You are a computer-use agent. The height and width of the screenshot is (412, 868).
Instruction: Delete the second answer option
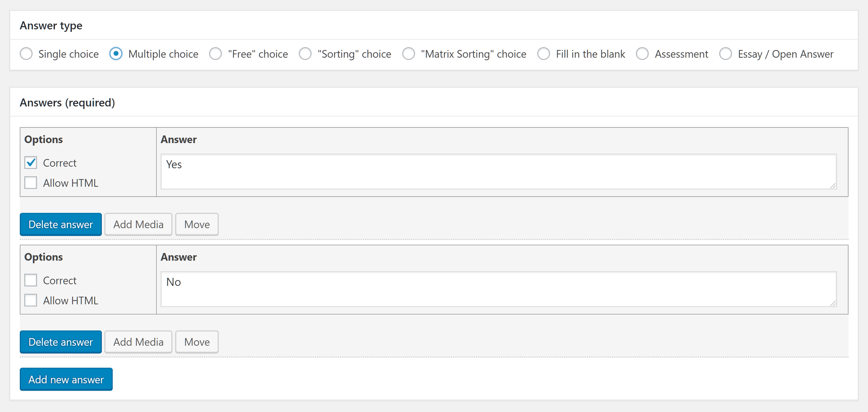pos(60,342)
